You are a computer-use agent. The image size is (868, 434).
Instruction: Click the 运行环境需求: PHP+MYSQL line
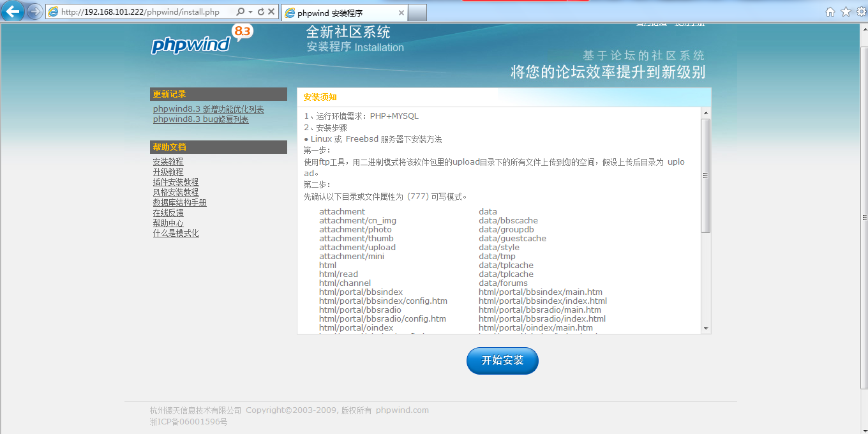(361, 116)
